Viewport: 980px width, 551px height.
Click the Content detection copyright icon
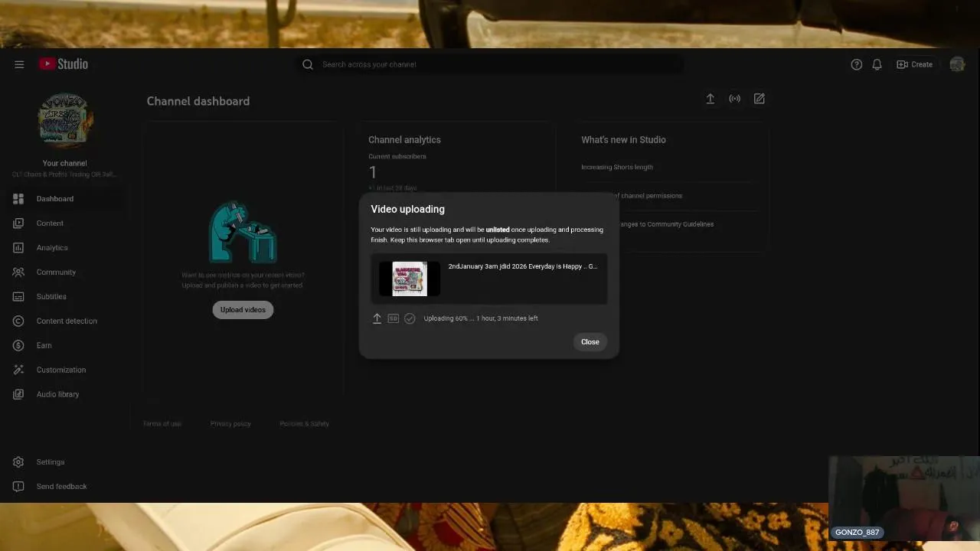pyautogui.click(x=18, y=321)
